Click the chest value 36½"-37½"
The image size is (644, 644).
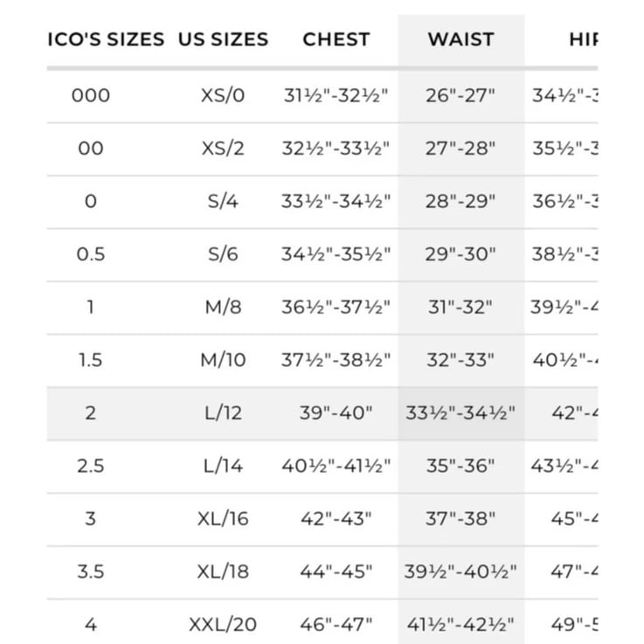pos(336,308)
